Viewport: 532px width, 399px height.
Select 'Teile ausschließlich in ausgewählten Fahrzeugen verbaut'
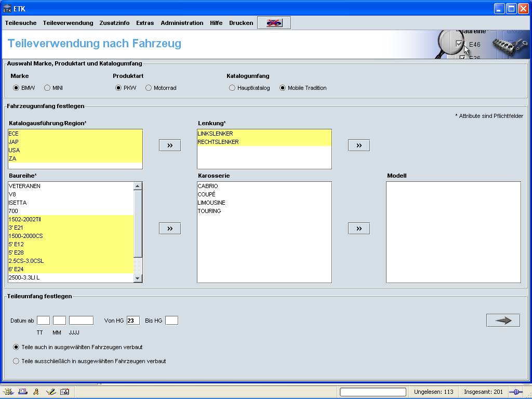[x=16, y=361]
